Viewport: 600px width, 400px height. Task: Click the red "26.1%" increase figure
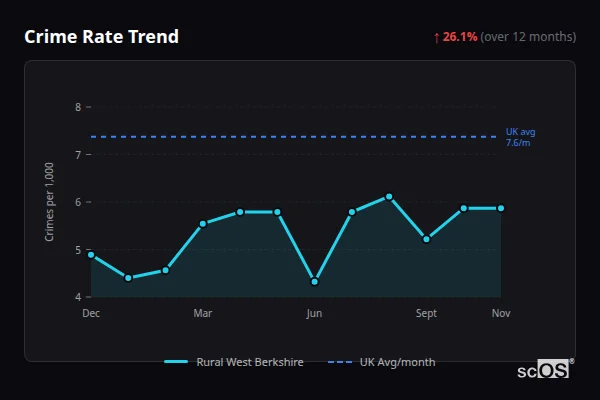click(460, 37)
